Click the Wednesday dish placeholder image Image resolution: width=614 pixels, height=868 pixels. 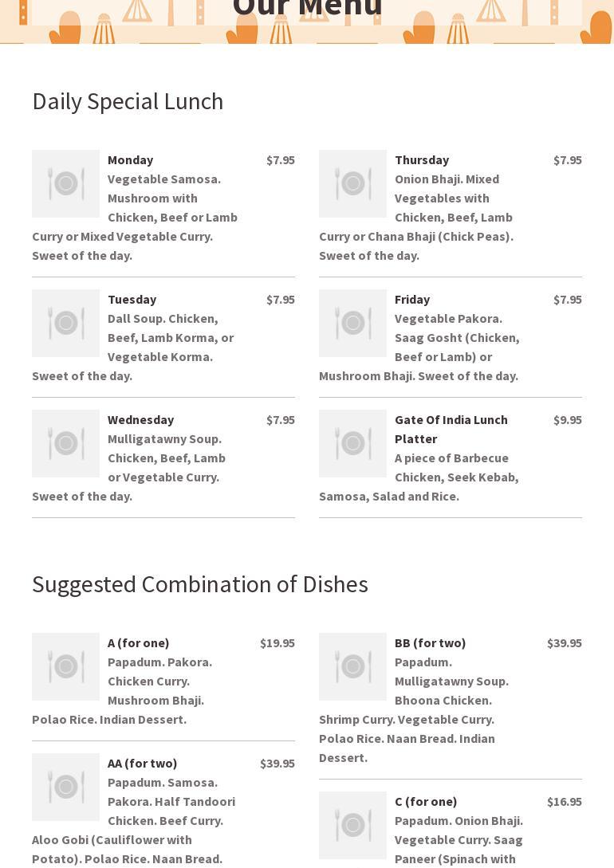(65, 443)
